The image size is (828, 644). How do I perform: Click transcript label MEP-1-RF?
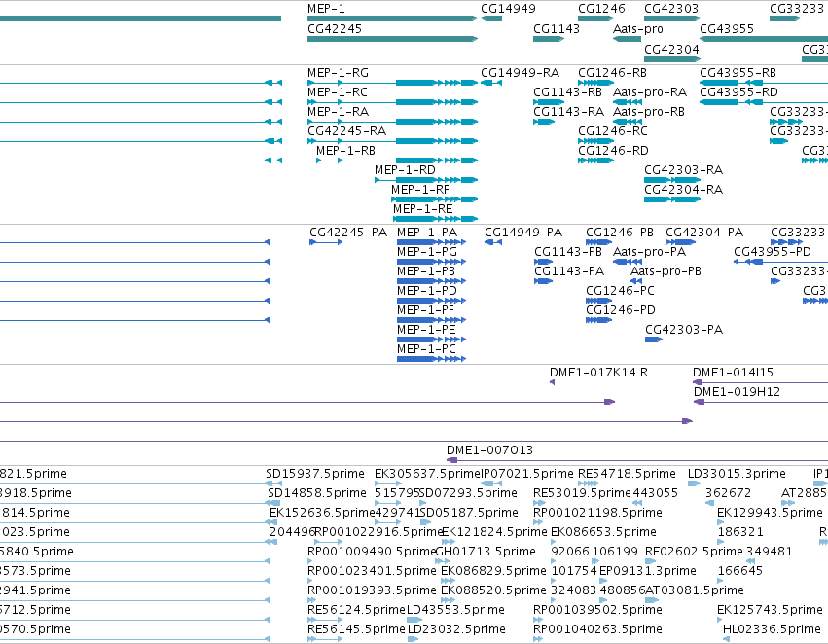tap(420, 190)
